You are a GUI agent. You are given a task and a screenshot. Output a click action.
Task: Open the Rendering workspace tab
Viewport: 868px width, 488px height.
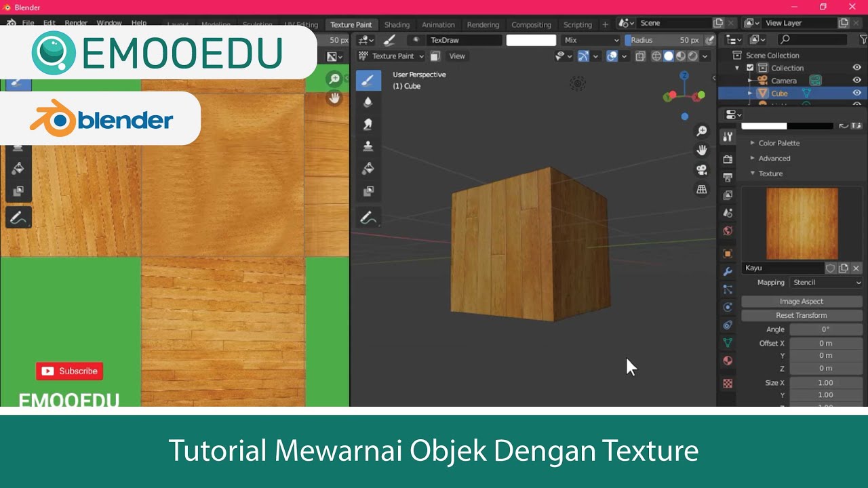point(483,24)
